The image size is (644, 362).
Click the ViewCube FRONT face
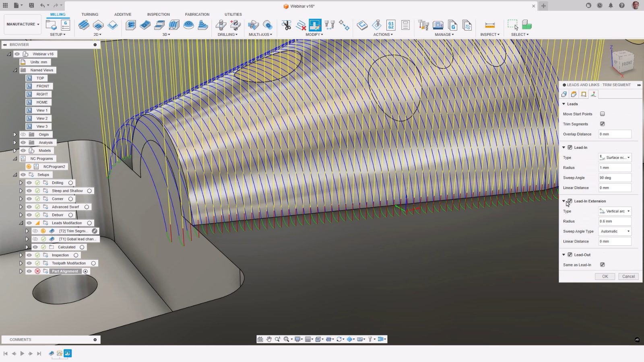click(626, 63)
